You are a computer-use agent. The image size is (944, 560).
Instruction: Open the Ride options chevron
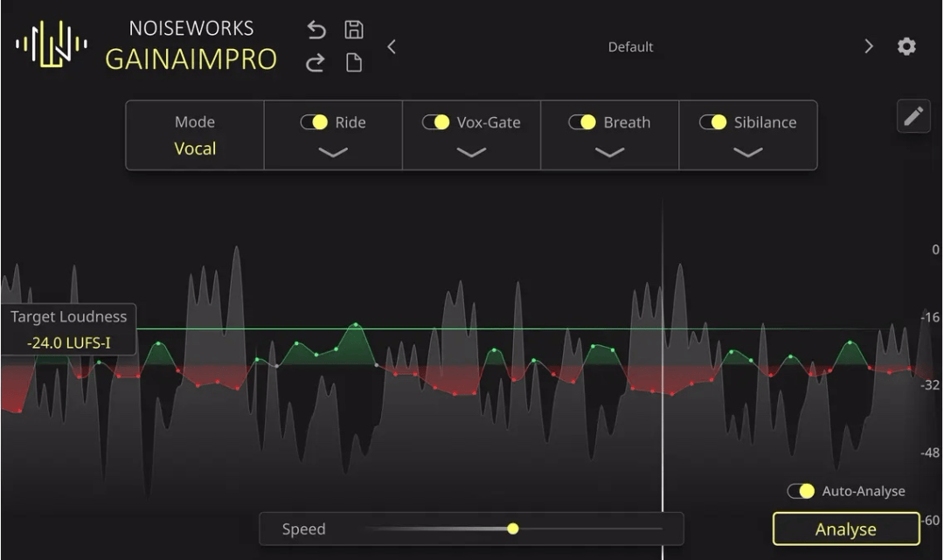pyautogui.click(x=332, y=154)
